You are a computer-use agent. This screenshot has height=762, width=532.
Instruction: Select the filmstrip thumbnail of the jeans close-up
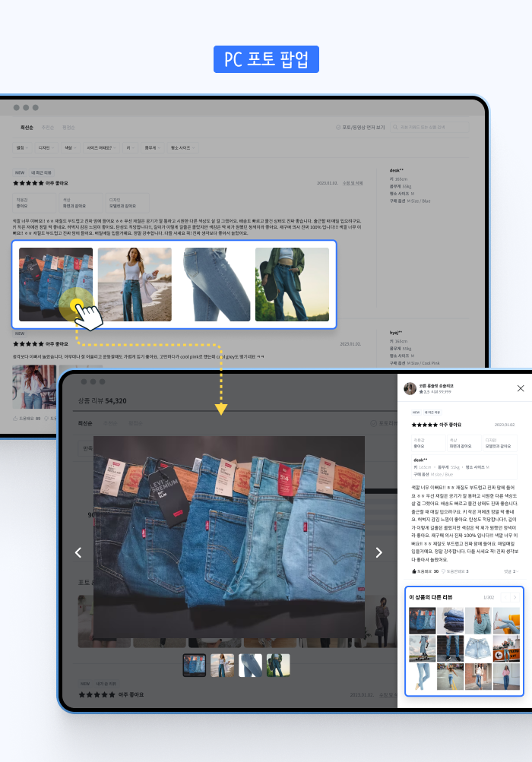pyautogui.click(x=251, y=665)
